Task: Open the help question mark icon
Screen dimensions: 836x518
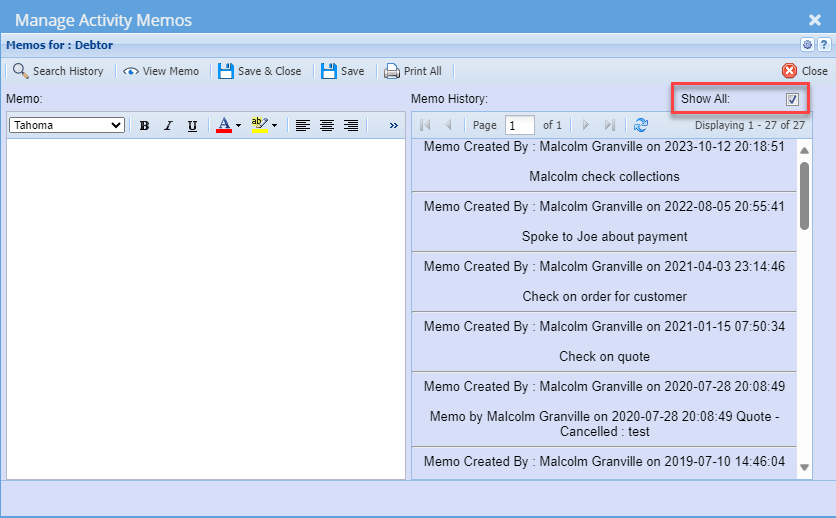Action: point(822,45)
